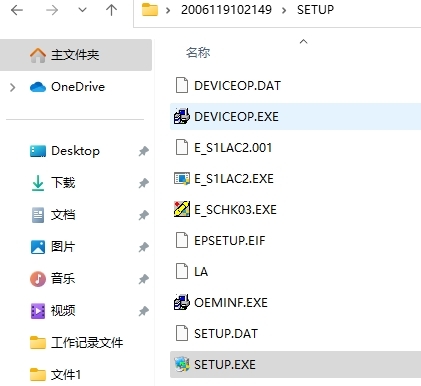Viewport: 421px width, 386px height.
Task: Open the recent locations dropdown chevron
Action: point(82,10)
